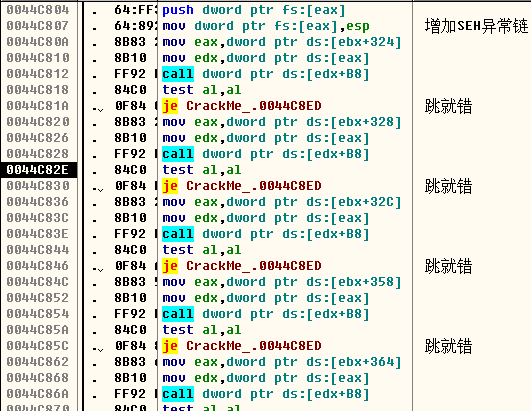Click 'mov edx,dword ptr ds:[eax]' at 0044C83C

[266, 218]
